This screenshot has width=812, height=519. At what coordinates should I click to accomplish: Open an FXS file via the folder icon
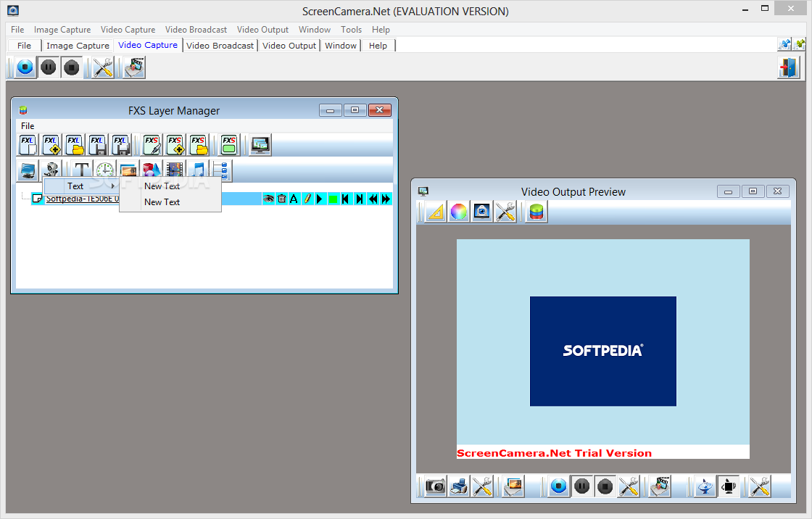[199, 145]
